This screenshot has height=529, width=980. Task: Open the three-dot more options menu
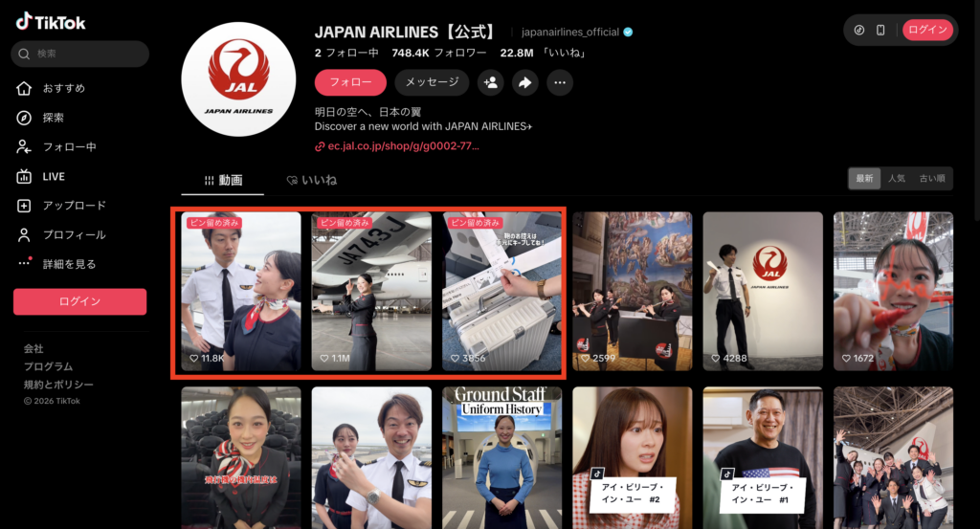[560, 82]
